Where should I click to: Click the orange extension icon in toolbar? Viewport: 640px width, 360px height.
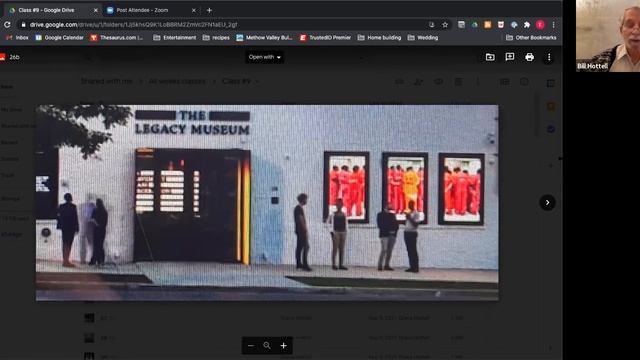coord(487,25)
